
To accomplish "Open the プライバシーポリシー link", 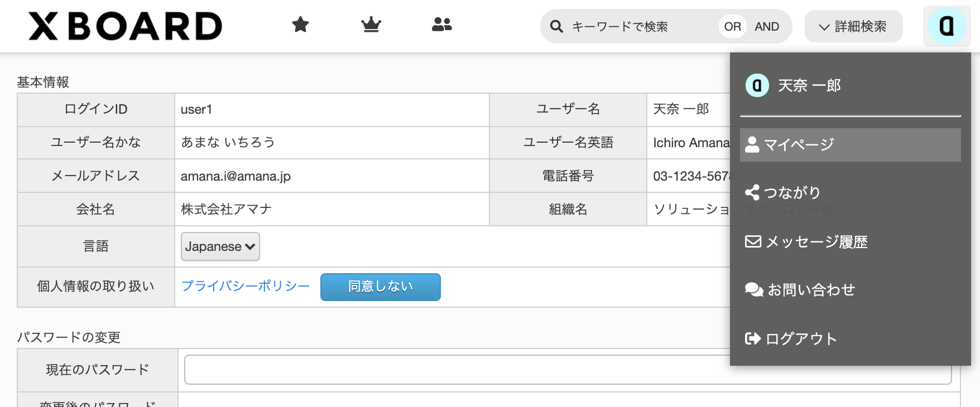I will (x=246, y=286).
